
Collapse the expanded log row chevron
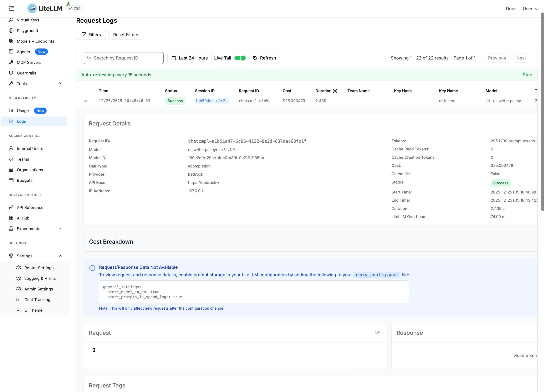pos(85,101)
